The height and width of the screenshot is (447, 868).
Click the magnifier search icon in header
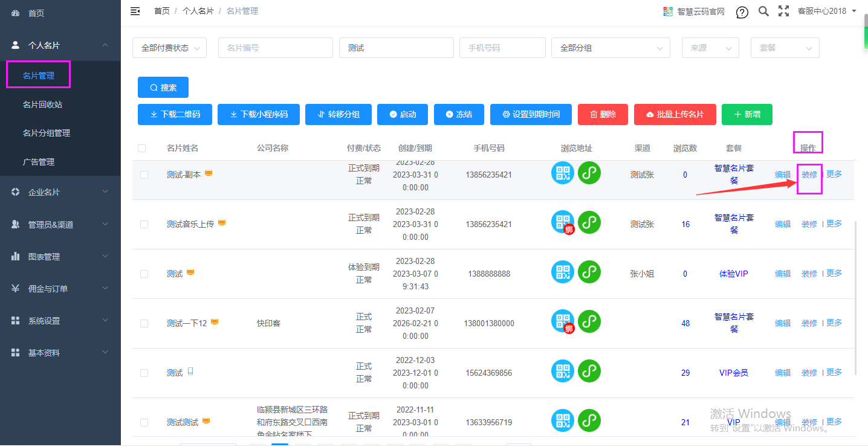(763, 11)
